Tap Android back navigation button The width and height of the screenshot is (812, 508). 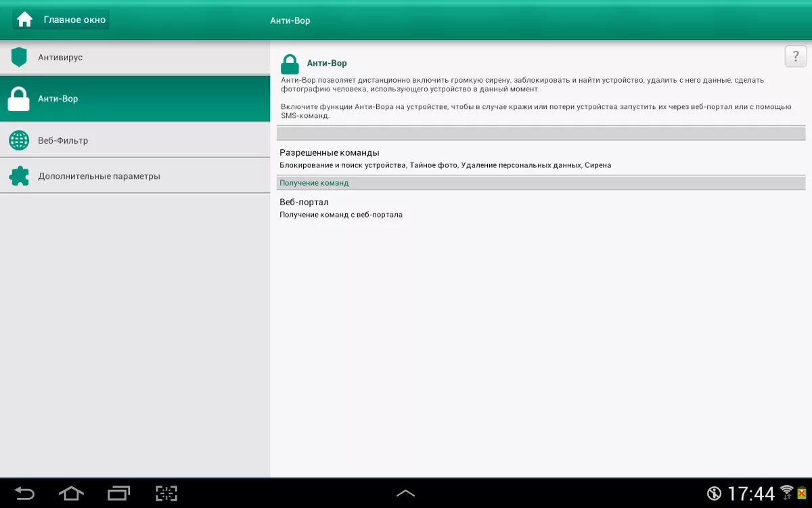(24, 493)
